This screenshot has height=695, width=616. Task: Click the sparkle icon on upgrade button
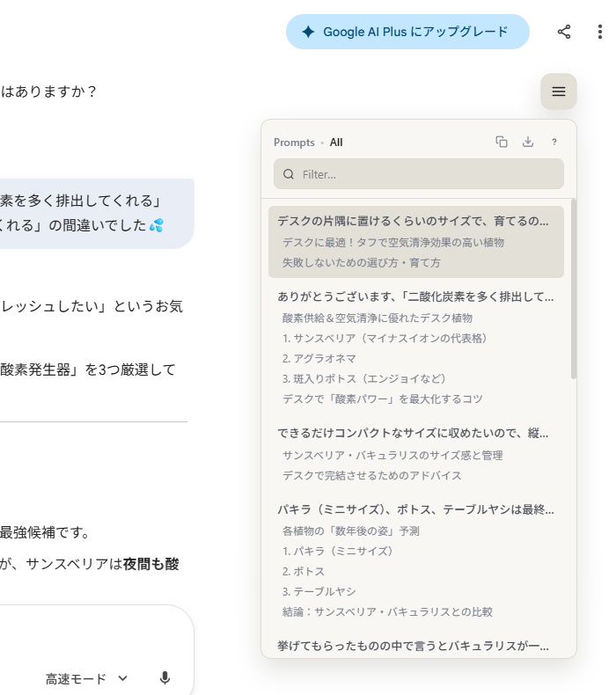pyautogui.click(x=308, y=32)
